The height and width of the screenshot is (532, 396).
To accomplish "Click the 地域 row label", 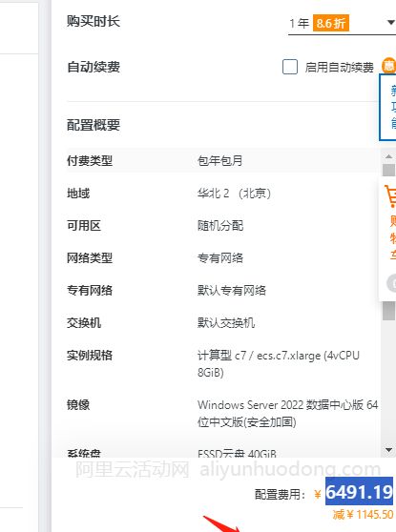I will coord(78,193).
